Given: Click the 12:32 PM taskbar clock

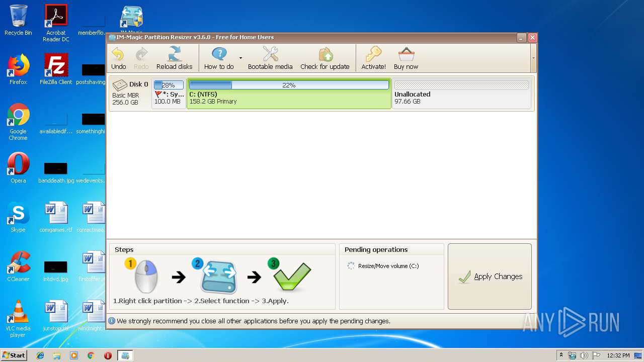Looking at the screenshot, I should click(x=618, y=355).
